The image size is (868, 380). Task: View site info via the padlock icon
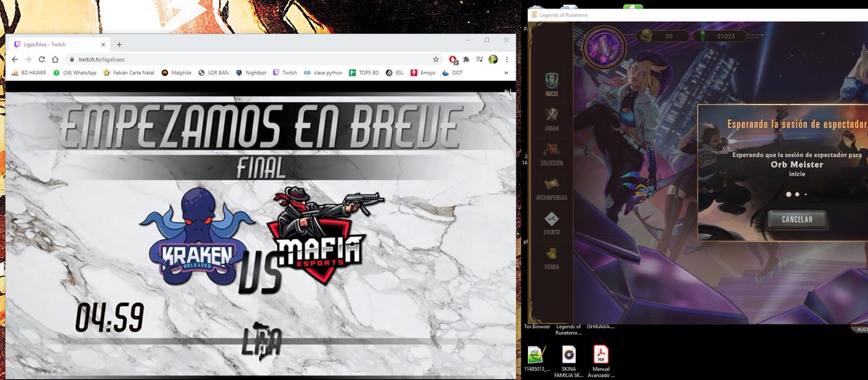click(72, 59)
